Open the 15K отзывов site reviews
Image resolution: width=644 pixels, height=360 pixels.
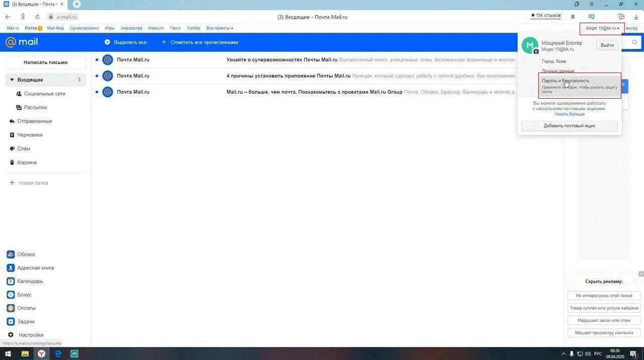[546, 16]
